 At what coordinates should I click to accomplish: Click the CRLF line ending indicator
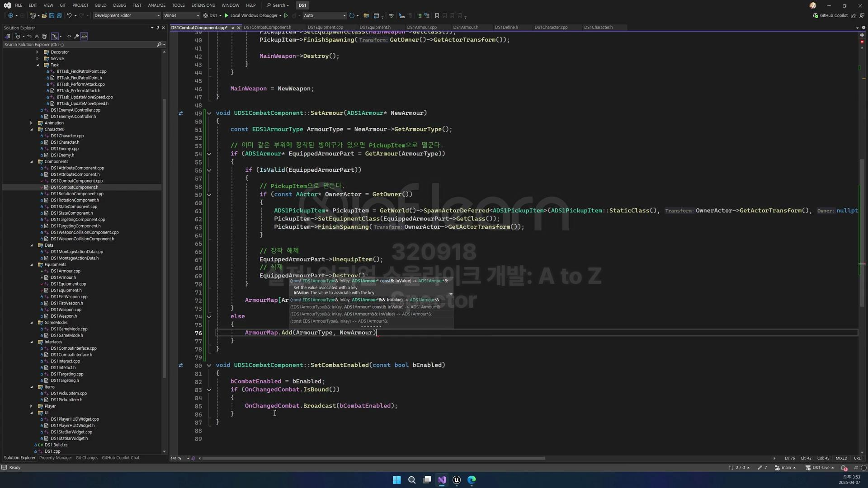858,458
